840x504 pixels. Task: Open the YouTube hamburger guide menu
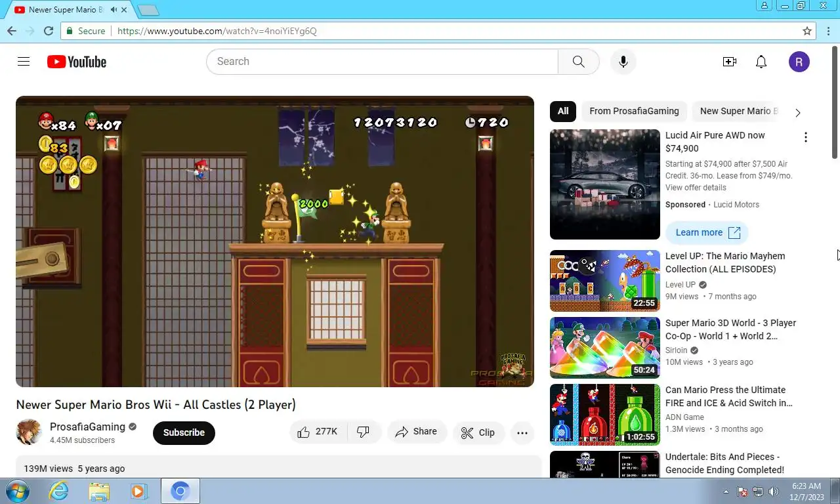[24, 62]
